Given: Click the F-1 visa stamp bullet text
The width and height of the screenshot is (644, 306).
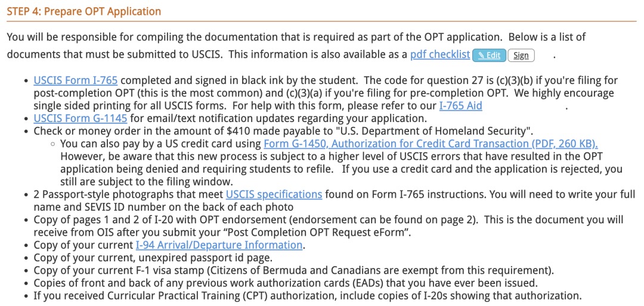Looking at the screenshot, I should click(x=294, y=271).
